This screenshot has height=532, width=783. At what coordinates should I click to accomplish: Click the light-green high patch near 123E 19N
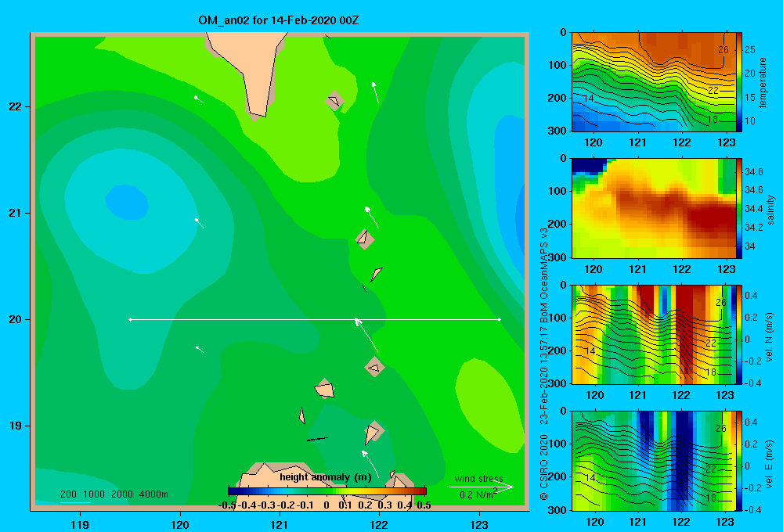pyautogui.click(x=489, y=404)
